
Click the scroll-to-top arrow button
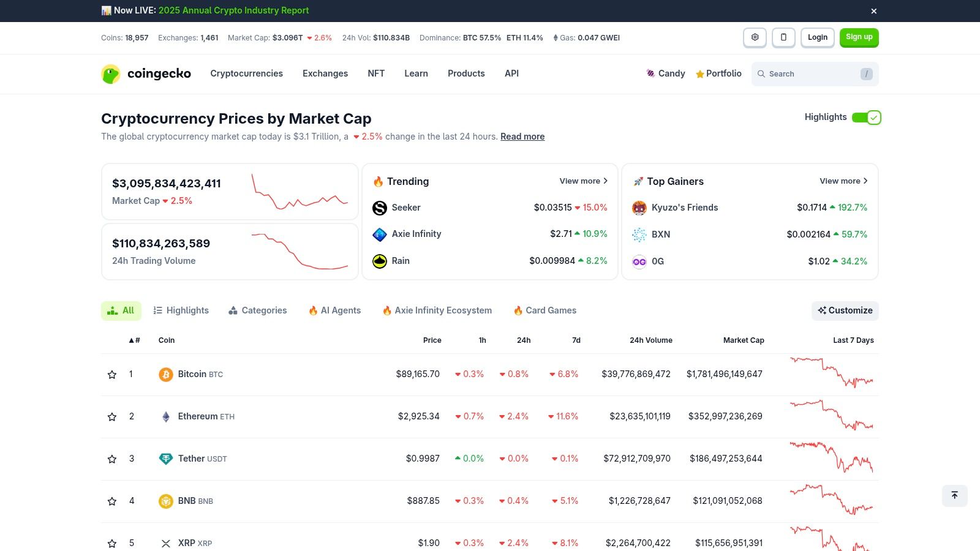[954, 495]
